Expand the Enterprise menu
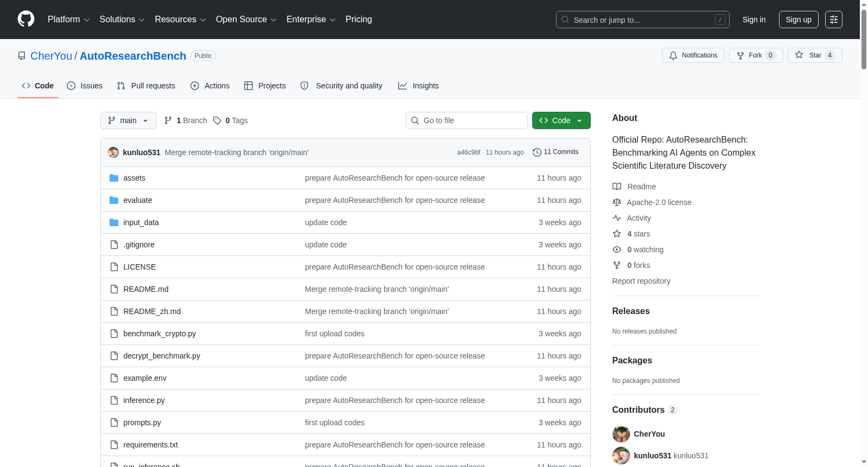Screen dimensions: 868x467 (x=311, y=20)
